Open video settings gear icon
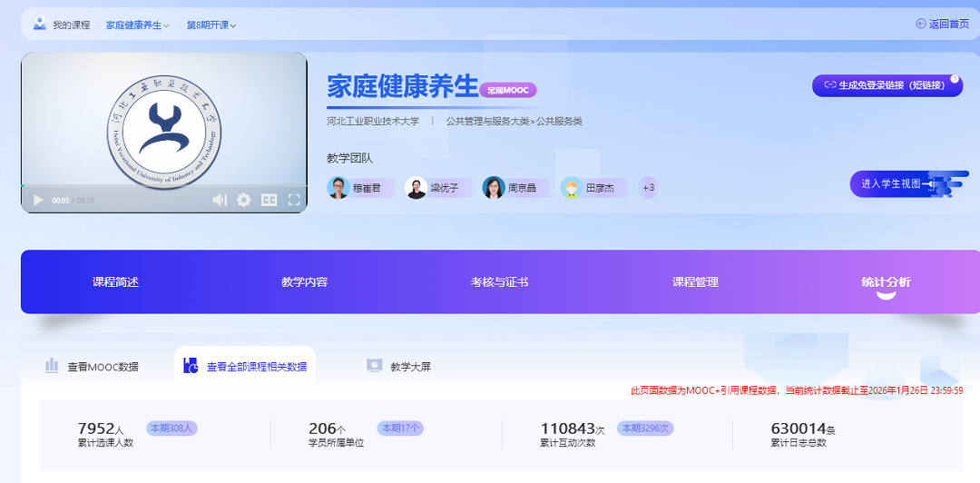This screenshot has height=483, width=980. [244, 201]
